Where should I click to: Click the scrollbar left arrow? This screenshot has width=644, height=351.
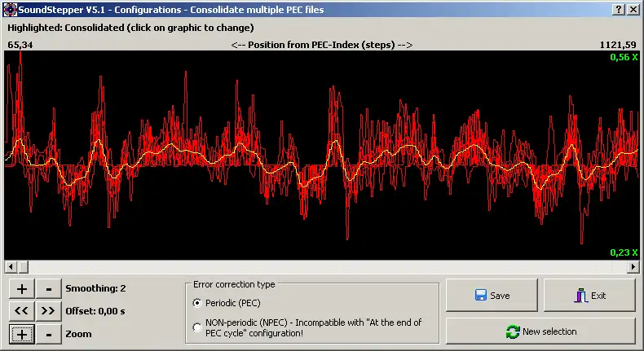click(11, 267)
